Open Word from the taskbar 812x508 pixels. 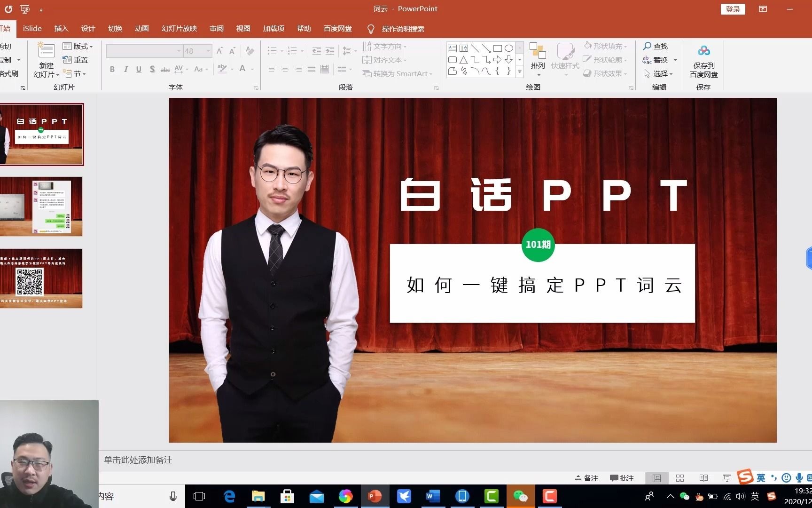click(433, 496)
